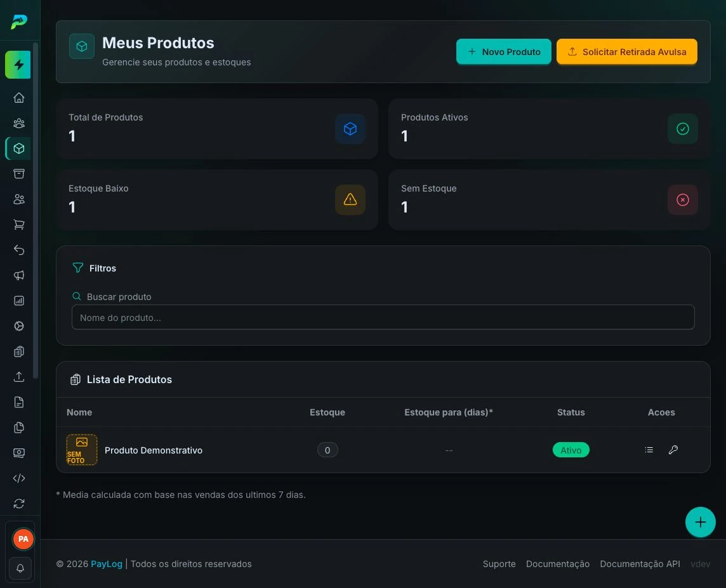Open the bar chart reports sidebar icon
The height and width of the screenshot is (588, 726).
tap(19, 301)
